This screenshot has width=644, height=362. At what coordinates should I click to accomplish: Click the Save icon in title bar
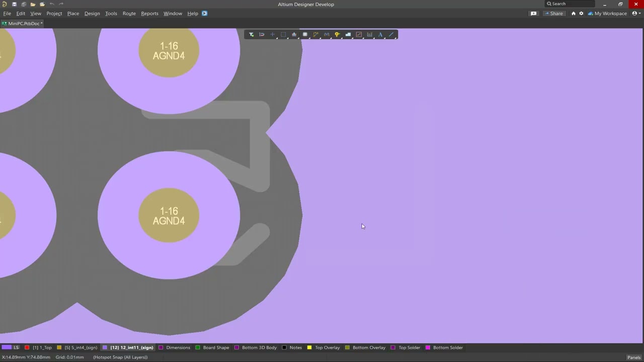pos(14,4)
